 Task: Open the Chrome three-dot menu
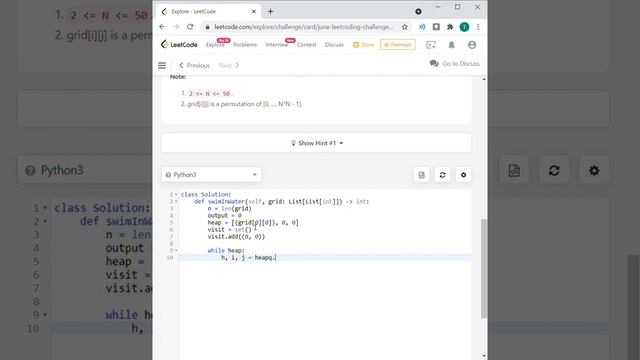coord(478,27)
